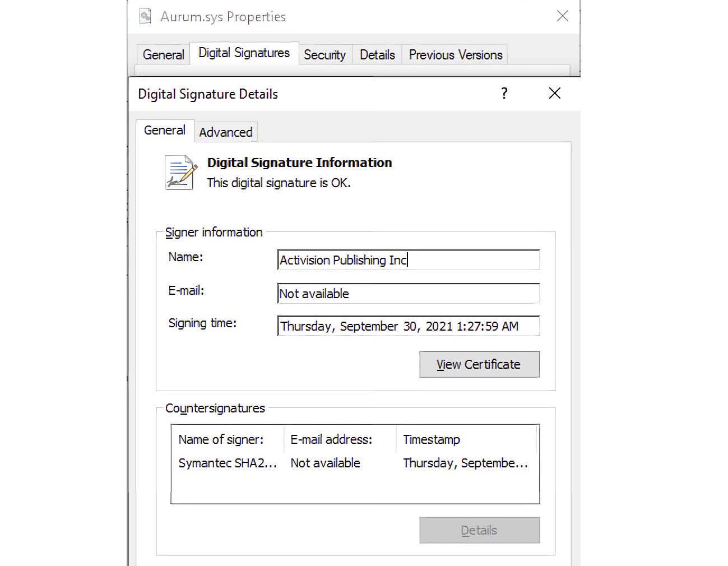Select the Symantec SHA2 countersignature row

[354, 463]
